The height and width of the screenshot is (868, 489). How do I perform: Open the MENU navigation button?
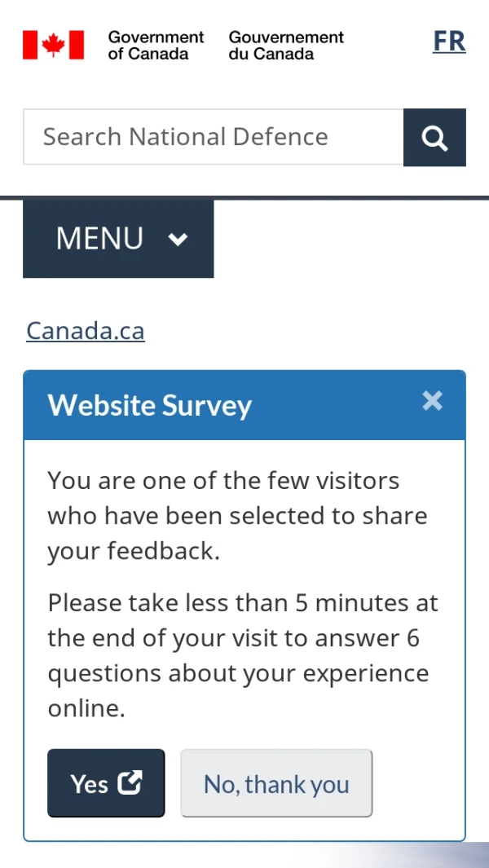[118, 239]
